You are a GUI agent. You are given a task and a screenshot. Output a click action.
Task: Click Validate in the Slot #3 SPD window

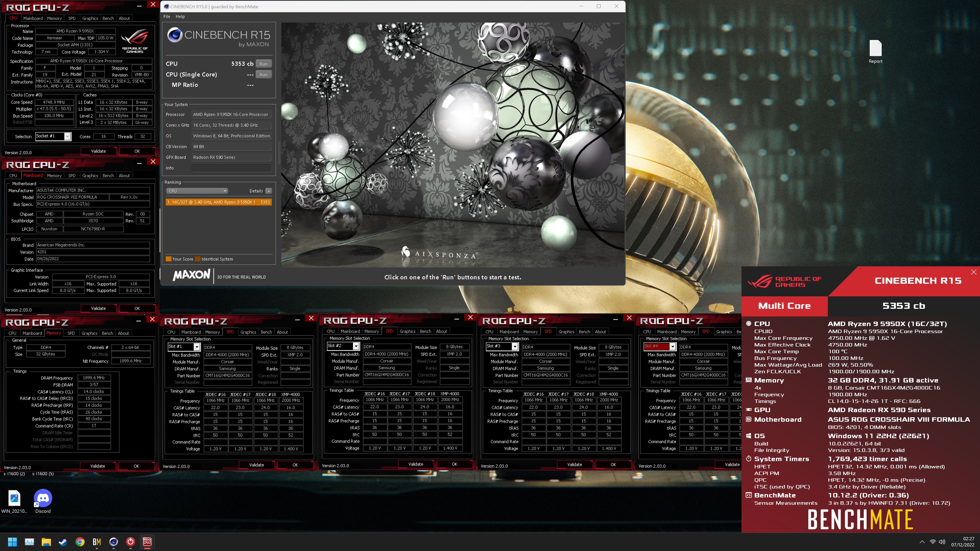(x=574, y=464)
